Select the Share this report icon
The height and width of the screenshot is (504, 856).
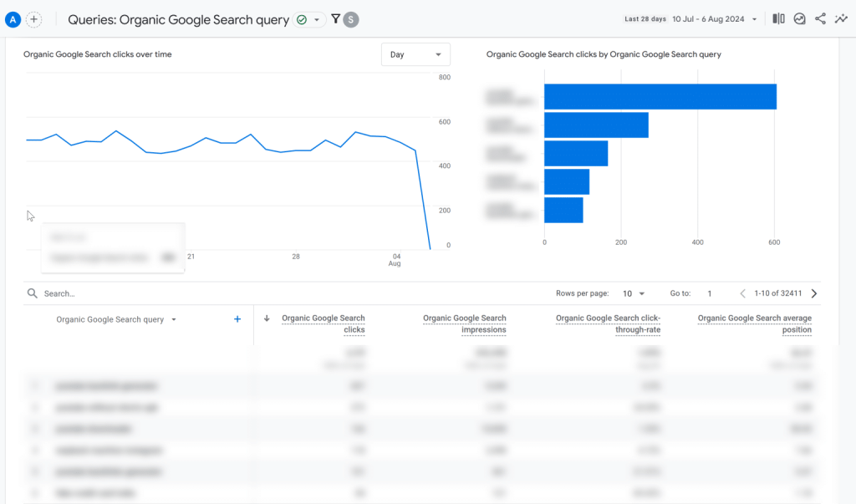tap(822, 18)
